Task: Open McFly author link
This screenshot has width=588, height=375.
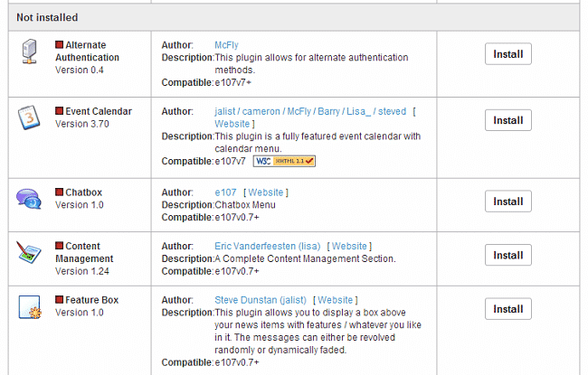Action: (226, 44)
